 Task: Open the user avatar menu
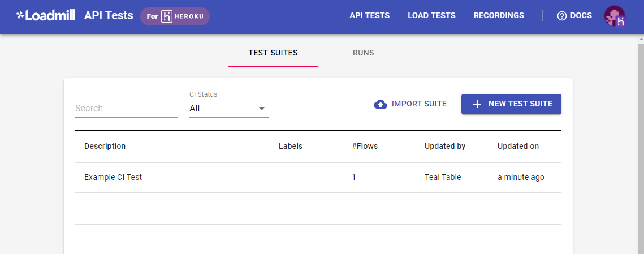(615, 16)
